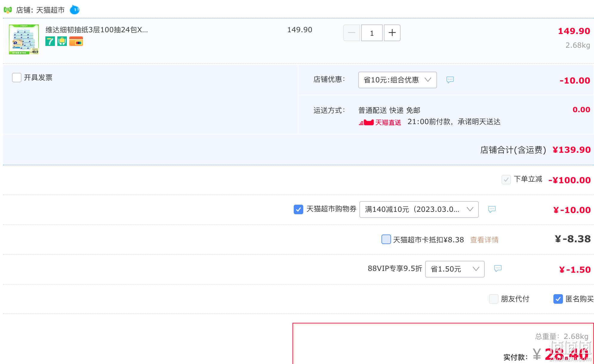The width and height of the screenshot is (594, 364).
Task: Decrease quantity with the minus button
Action: pos(352,33)
